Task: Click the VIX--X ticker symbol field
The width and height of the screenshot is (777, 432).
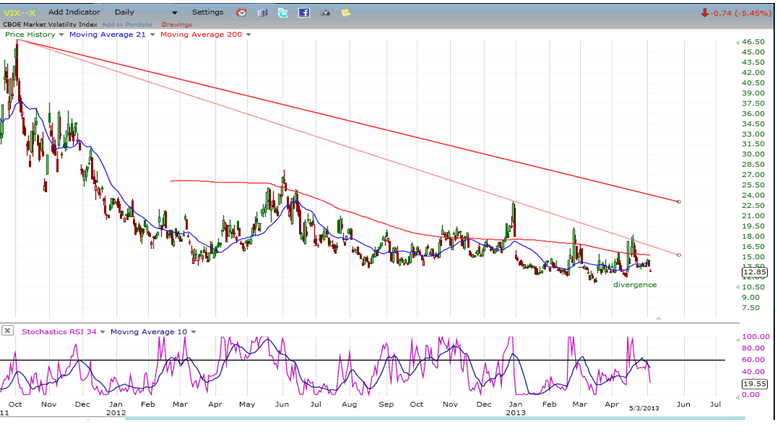Action: pos(18,12)
